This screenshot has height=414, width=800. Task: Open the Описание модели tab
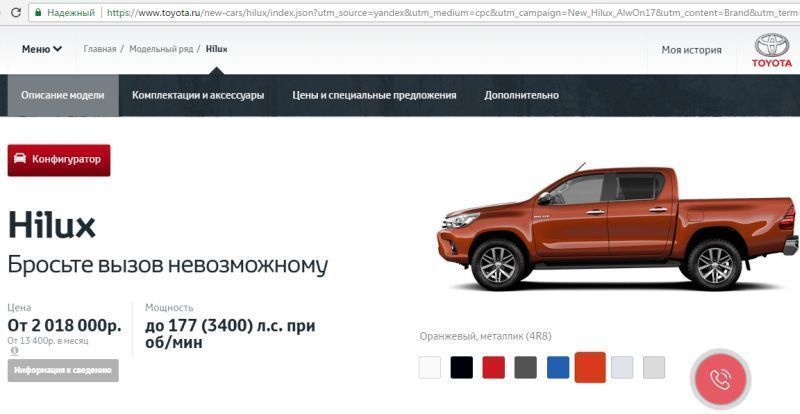click(63, 95)
